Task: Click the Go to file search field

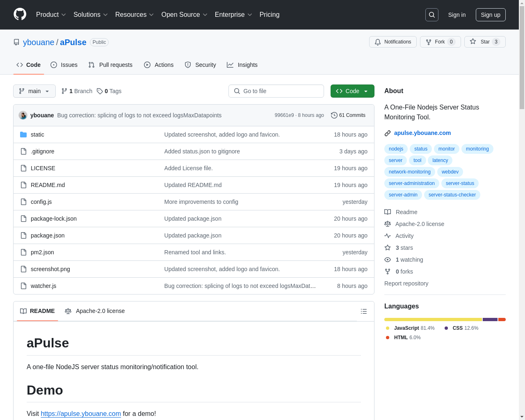Action: point(276,91)
